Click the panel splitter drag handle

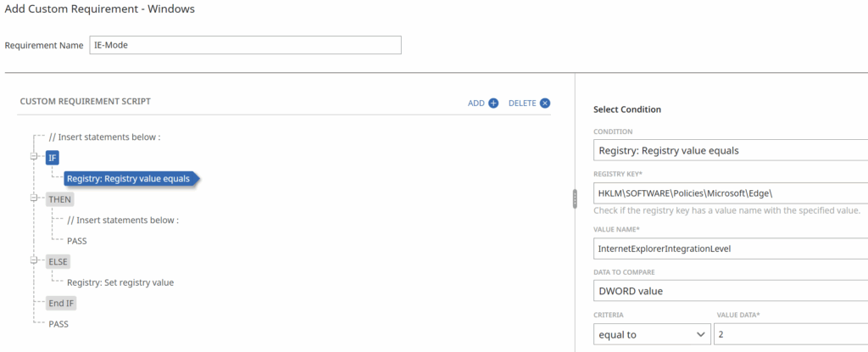[x=575, y=198]
